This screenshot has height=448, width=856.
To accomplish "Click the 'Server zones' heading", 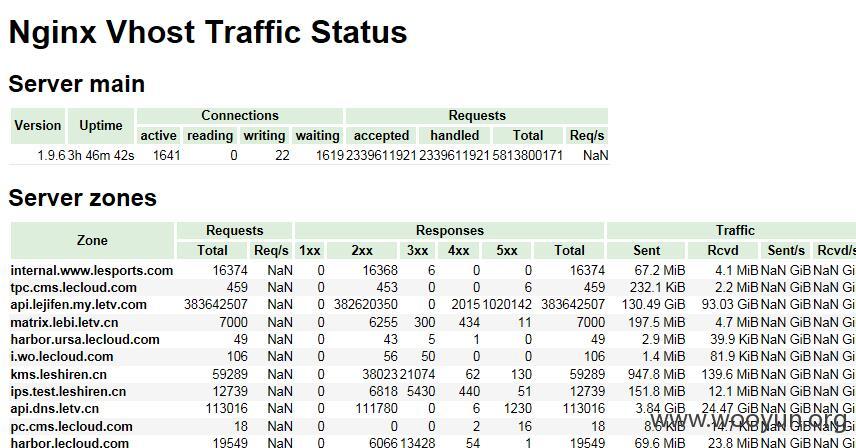I will point(82,198).
